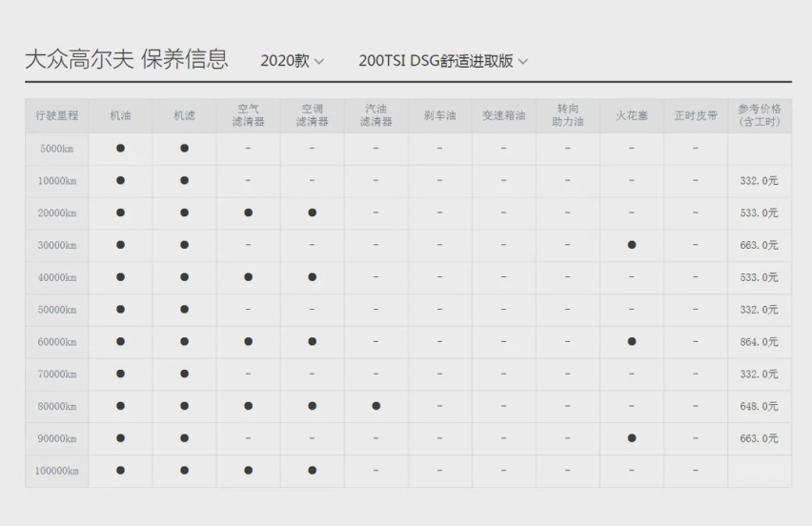Image resolution: width=812 pixels, height=526 pixels.
Task: Click the 空调滤清器 dot in the 100000km row
Action: [x=313, y=471]
